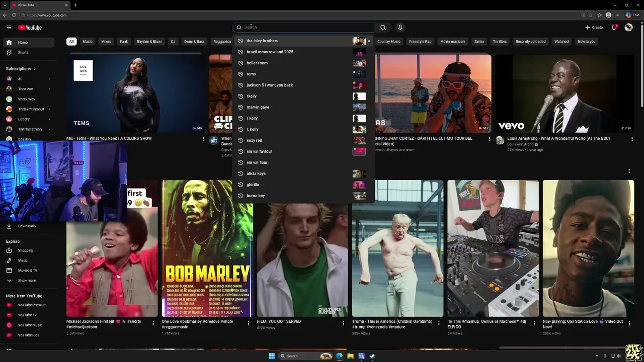The image size is (644, 362).
Task: Open TimTheTatman subscription channel
Action: [x=30, y=129]
